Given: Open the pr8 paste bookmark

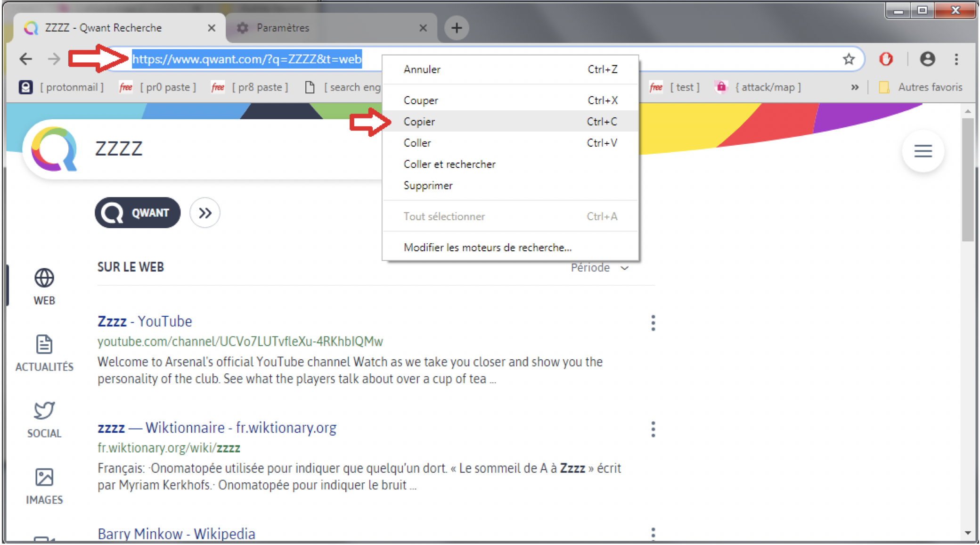Looking at the screenshot, I should point(250,87).
